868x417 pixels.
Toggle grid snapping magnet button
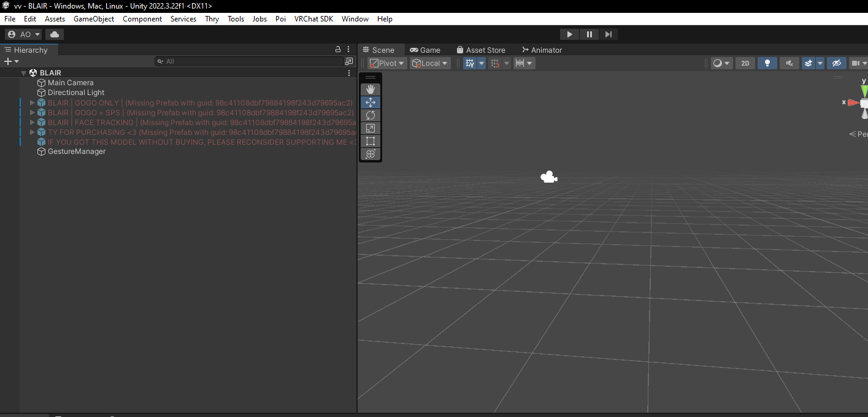496,63
